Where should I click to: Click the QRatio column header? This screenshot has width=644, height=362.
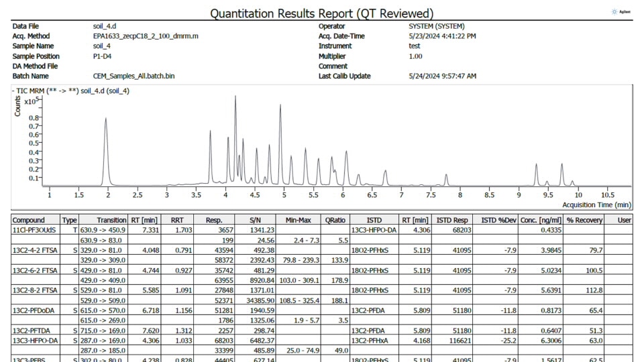[336, 220]
